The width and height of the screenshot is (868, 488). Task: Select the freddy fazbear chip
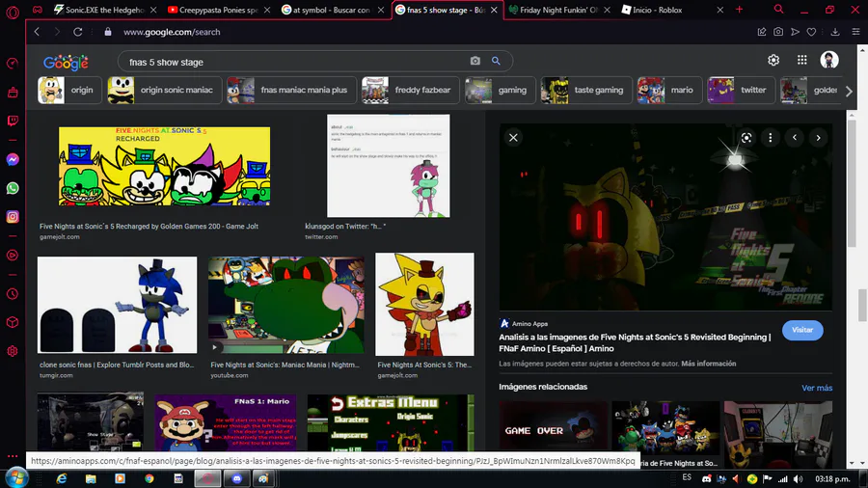tap(410, 91)
